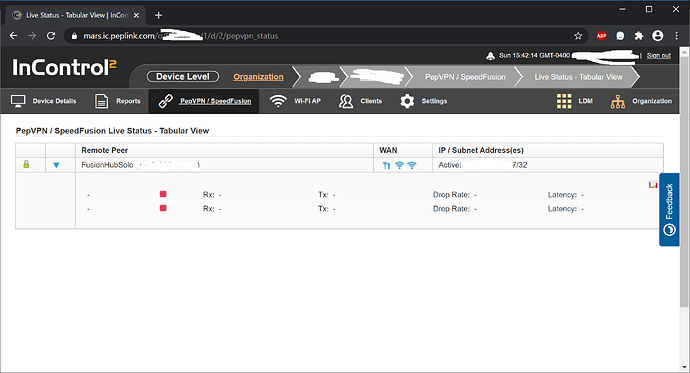Image resolution: width=690 pixels, height=373 pixels.
Task: Reload the page
Action: [51, 36]
